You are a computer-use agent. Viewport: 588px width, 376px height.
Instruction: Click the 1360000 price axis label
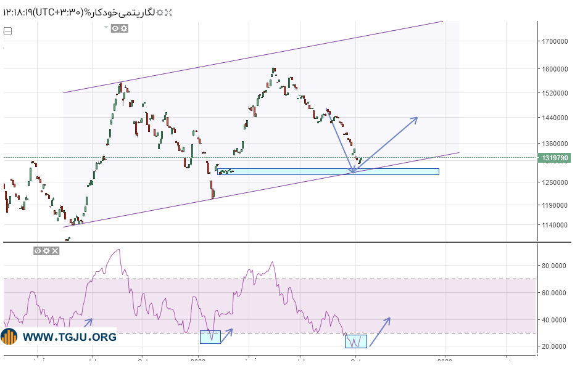[555, 144]
